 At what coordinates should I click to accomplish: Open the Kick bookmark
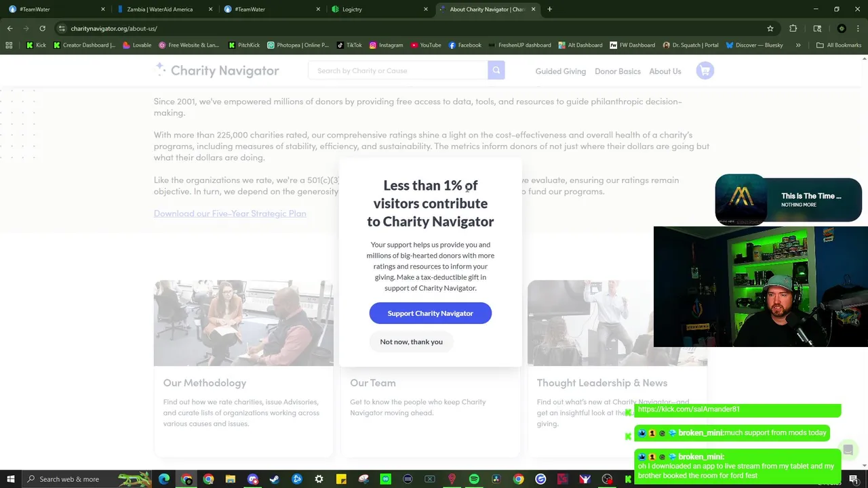36,45
